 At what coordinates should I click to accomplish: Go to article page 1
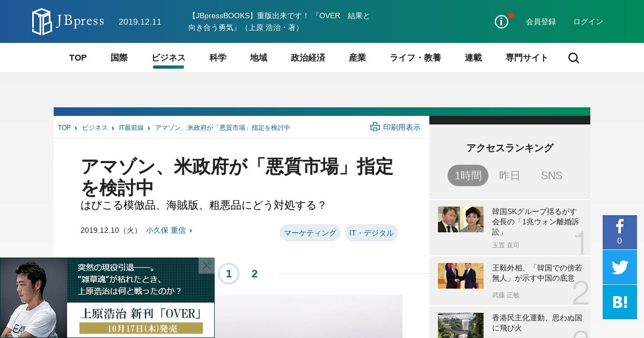coord(229,274)
